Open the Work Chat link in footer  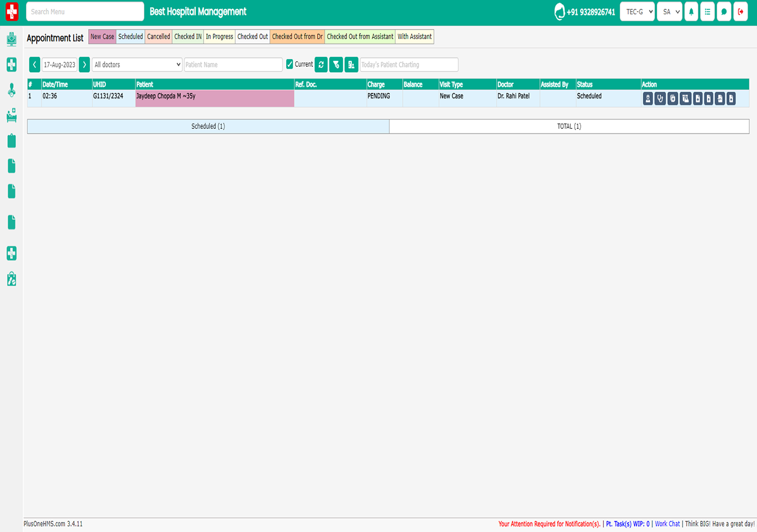(x=667, y=524)
